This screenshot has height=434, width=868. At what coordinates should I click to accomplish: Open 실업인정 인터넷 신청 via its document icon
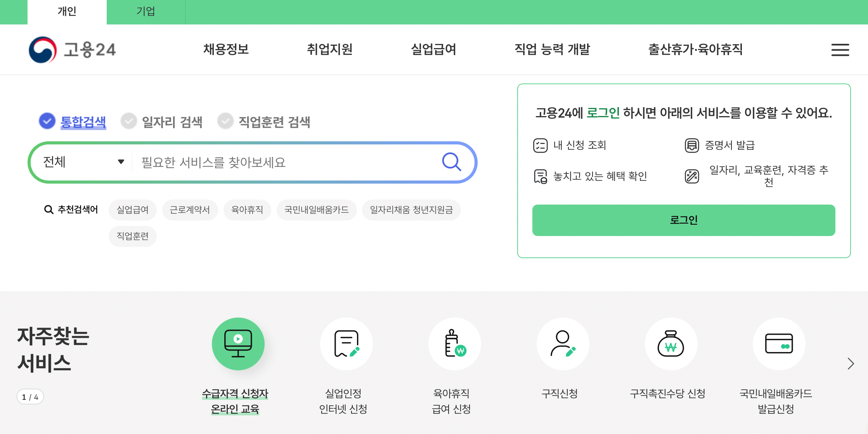coord(346,344)
